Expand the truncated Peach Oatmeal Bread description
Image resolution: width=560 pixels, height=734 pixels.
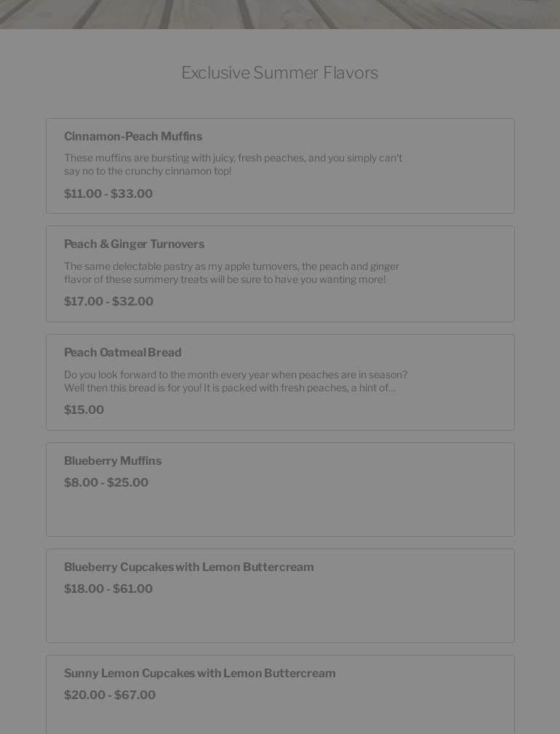tap(236, 381)
